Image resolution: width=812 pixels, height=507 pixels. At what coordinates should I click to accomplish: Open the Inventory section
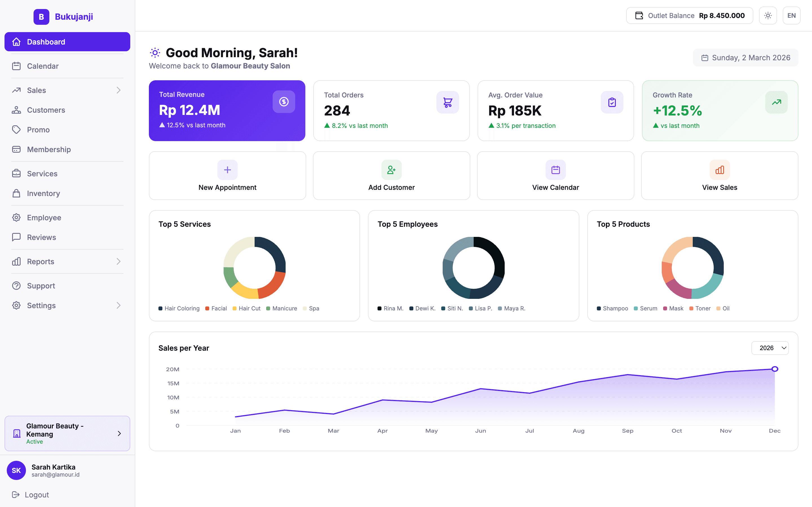click(44, 193)
